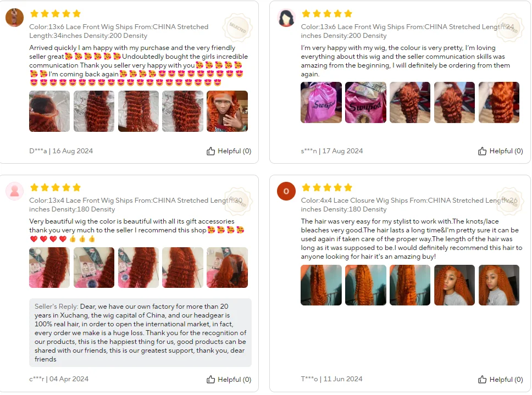
Task: Mark s***n's review as Helpful
Action: point(501,151)
